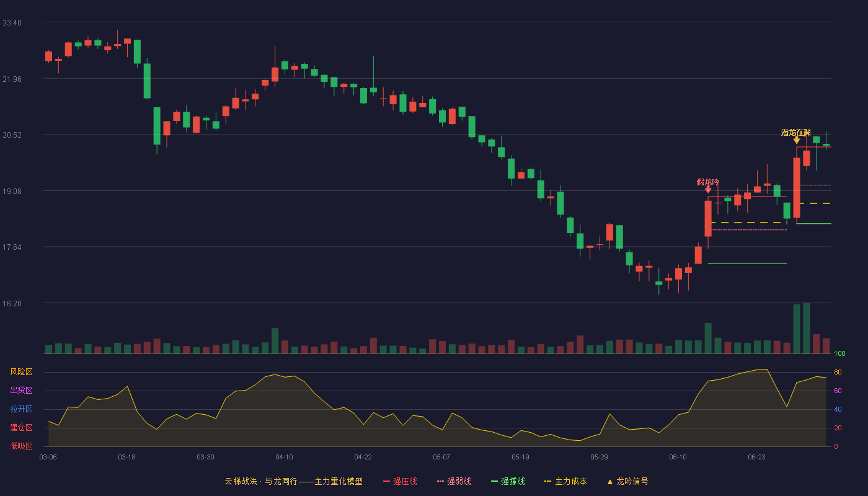Click the orange 80 indicator scale value
868x496 pixels.
pos(838,372)
